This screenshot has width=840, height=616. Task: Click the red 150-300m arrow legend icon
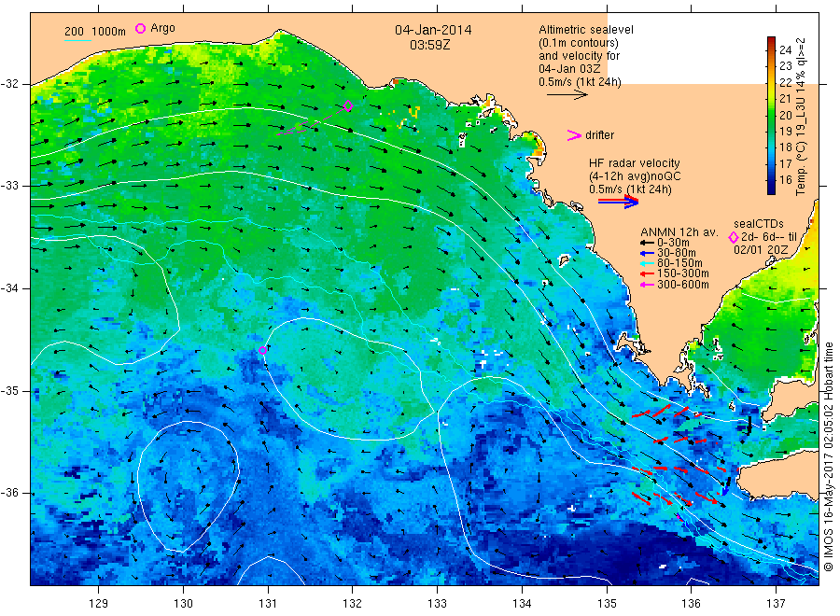point(647,273)
